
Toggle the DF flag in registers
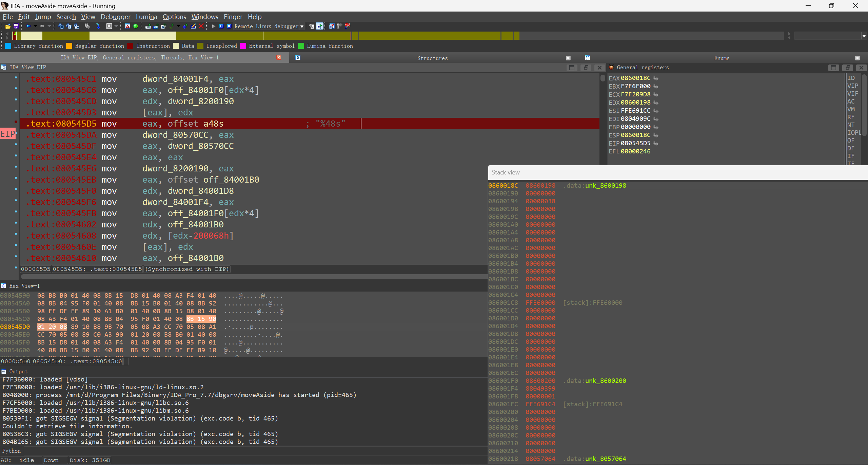click(851, 148)
